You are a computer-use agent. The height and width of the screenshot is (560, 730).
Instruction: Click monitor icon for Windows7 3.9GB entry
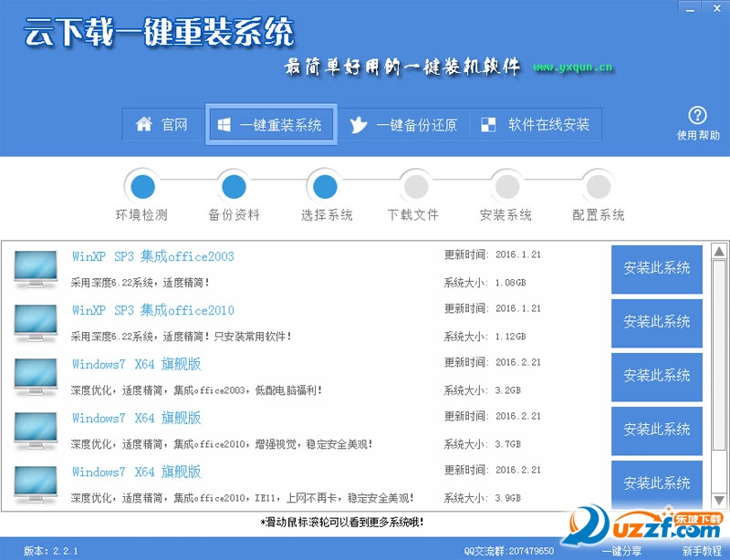[36, 484]
